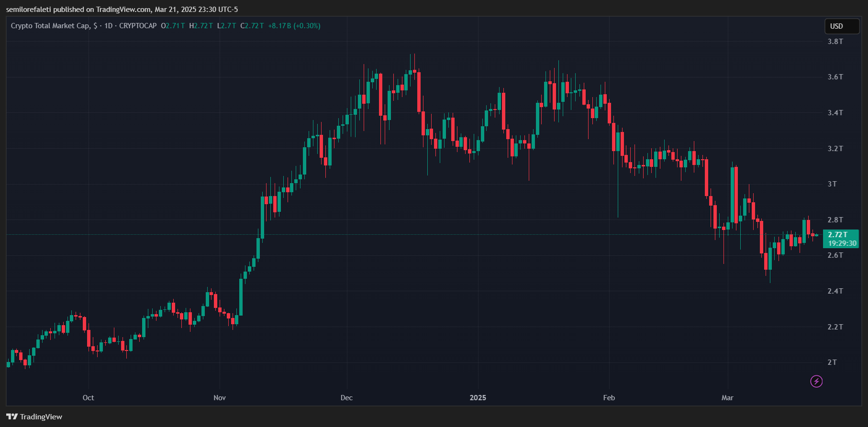Click the 2.4T price axis label
868x427 pixels.
click(x=835, y=291)
